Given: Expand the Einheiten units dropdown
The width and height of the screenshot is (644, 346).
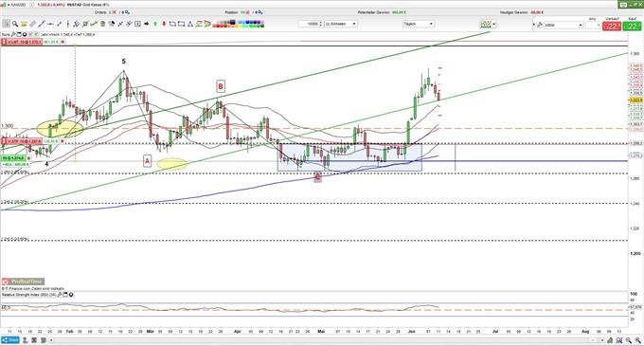Looking at the screenshot, I should [x=341, y=24].
